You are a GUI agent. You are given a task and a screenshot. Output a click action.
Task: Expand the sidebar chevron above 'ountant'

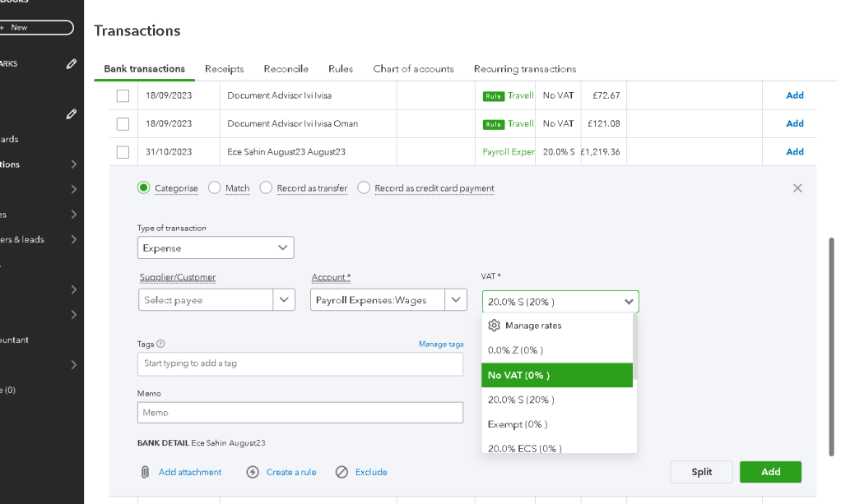74,315
